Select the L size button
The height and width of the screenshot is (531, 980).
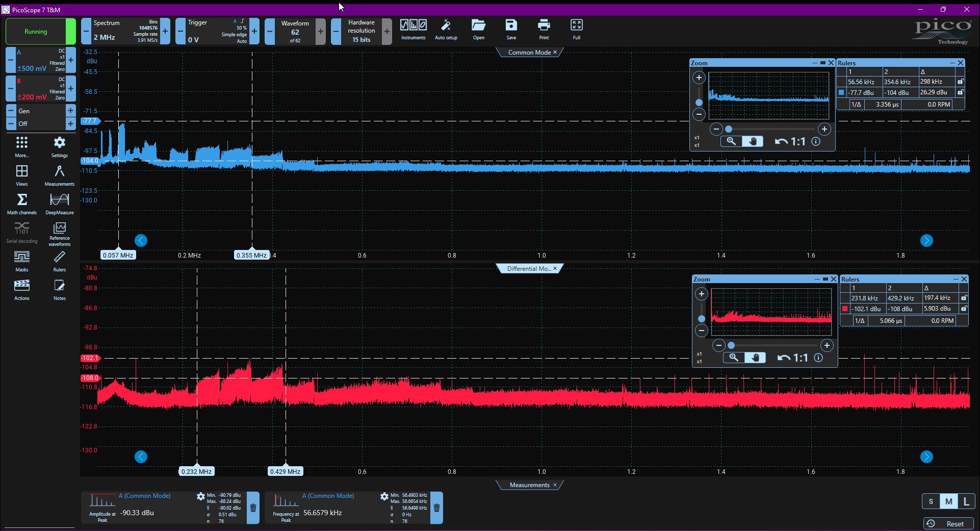coord(966,501)
